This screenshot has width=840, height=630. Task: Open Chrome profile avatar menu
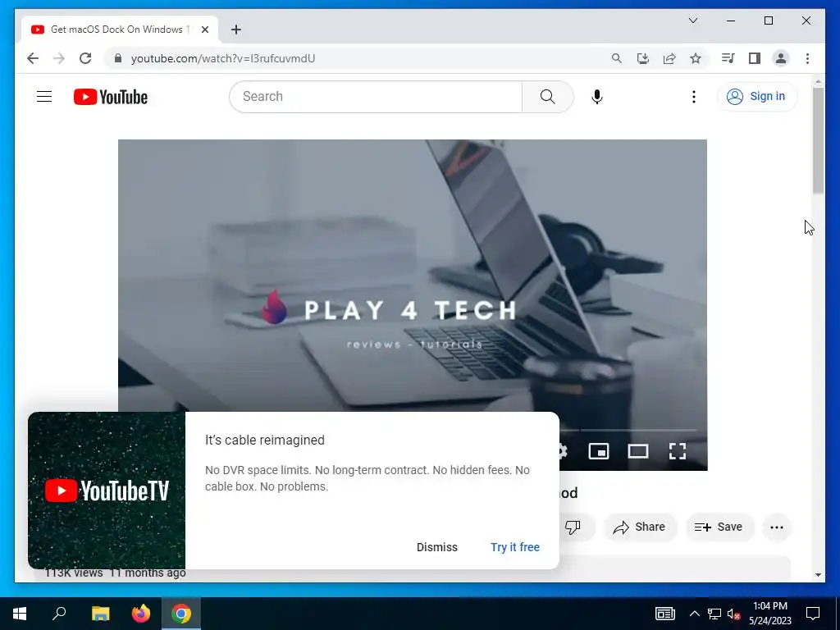781,58
